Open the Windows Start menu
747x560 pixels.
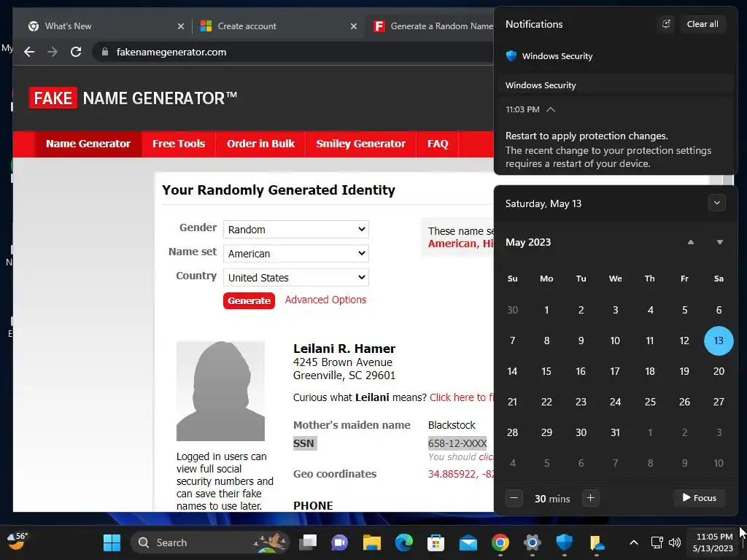pos(112,542)
